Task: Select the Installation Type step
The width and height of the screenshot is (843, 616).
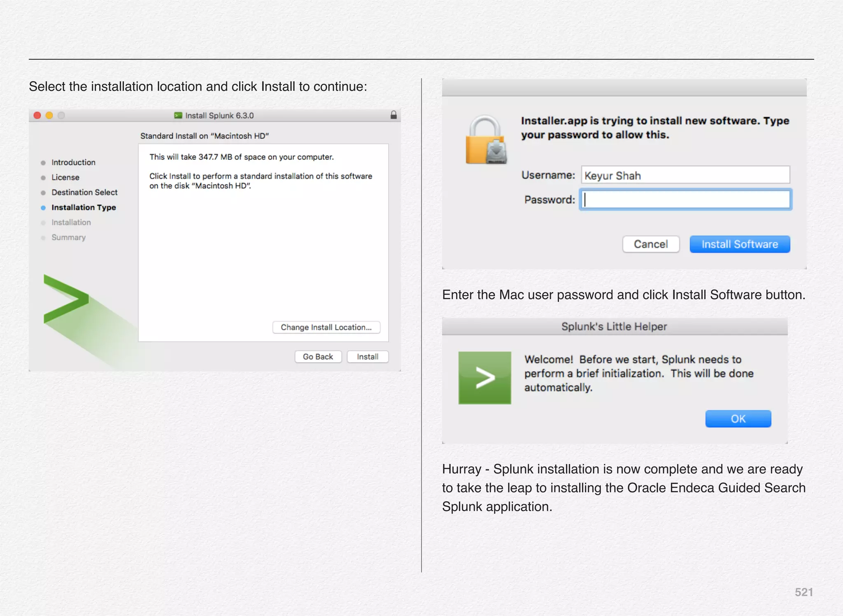Action: [x=83, y=208]
